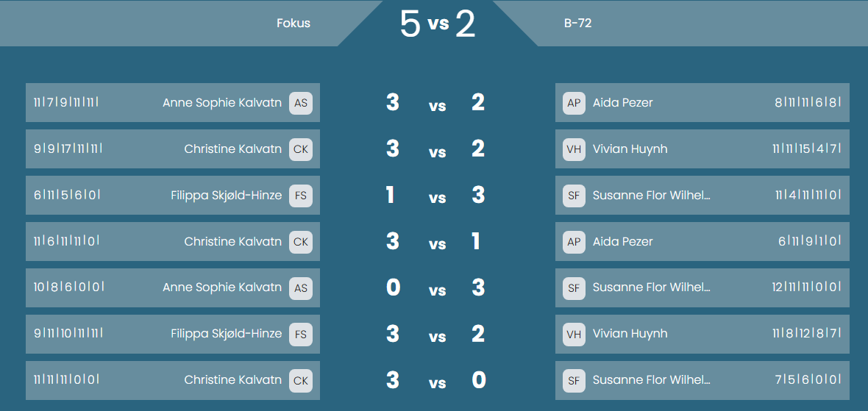Click the AP badge in first match row

[x=574, y=103]
